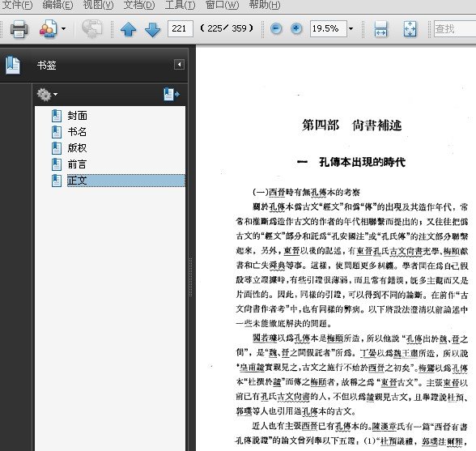Open the zoom level dropdown arrow

click(x=351, y=29)
